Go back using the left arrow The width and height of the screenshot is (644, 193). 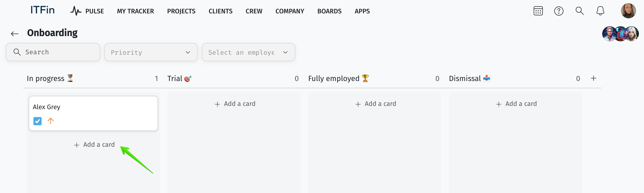point(15,34)
